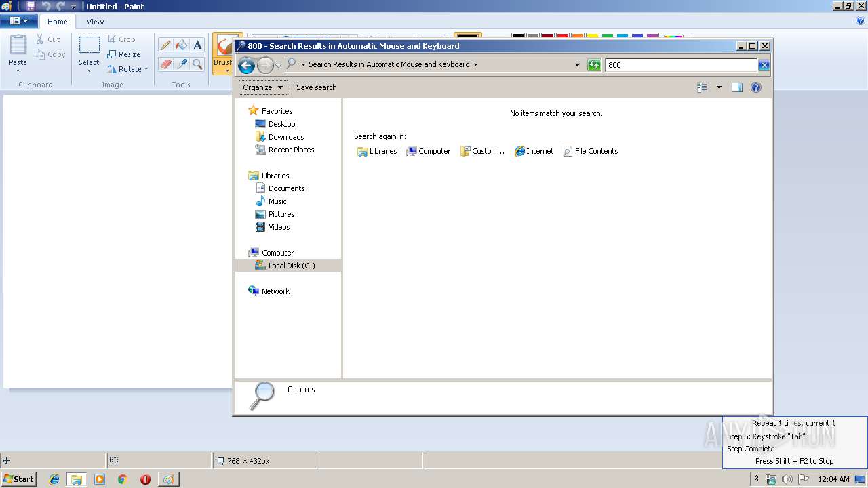
Task: Select the Color picker eyedropper tool
Action: 181,64
